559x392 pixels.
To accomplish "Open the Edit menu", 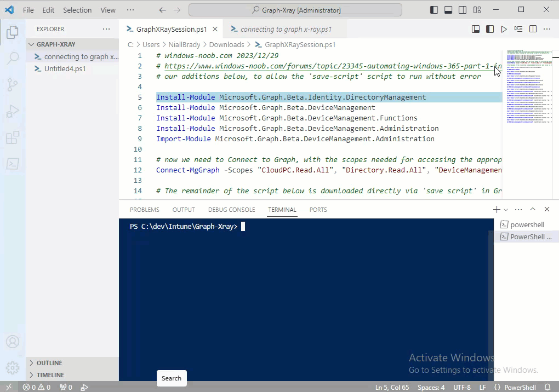I will coord(48,10).
